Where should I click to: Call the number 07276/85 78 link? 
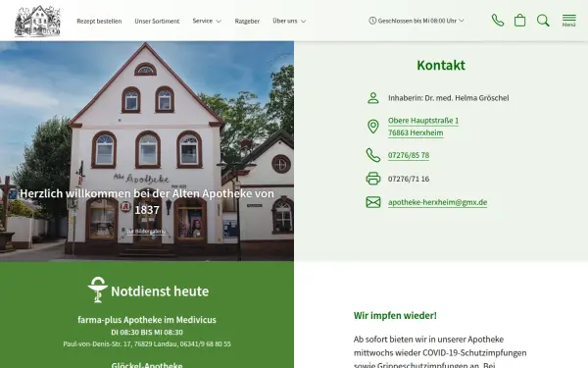point(409,155)
